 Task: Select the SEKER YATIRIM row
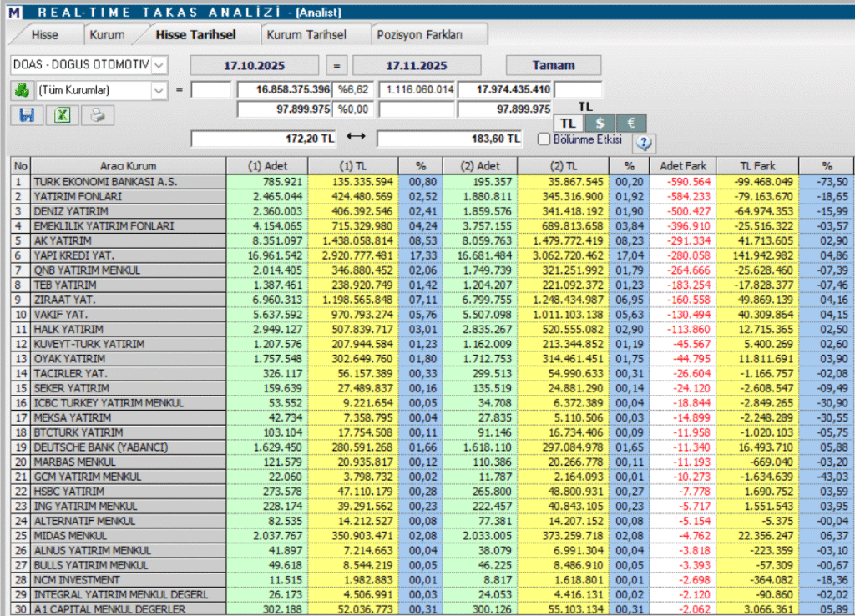pyautogui.click(x=432, y=387)
